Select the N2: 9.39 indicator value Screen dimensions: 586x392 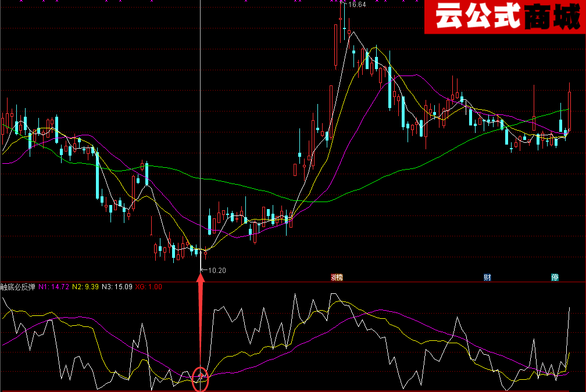click(x=85, y=287)
